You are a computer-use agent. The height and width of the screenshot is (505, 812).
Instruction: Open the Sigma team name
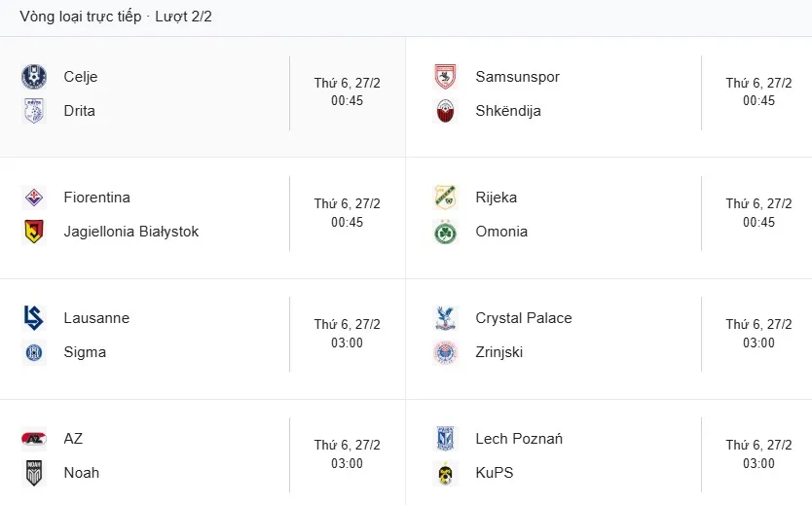(x=85, y=352)
